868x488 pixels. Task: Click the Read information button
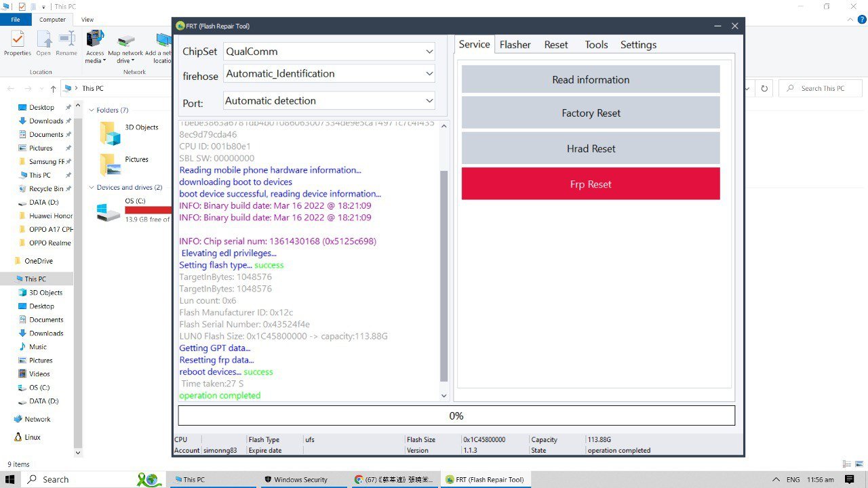(590, 80)
